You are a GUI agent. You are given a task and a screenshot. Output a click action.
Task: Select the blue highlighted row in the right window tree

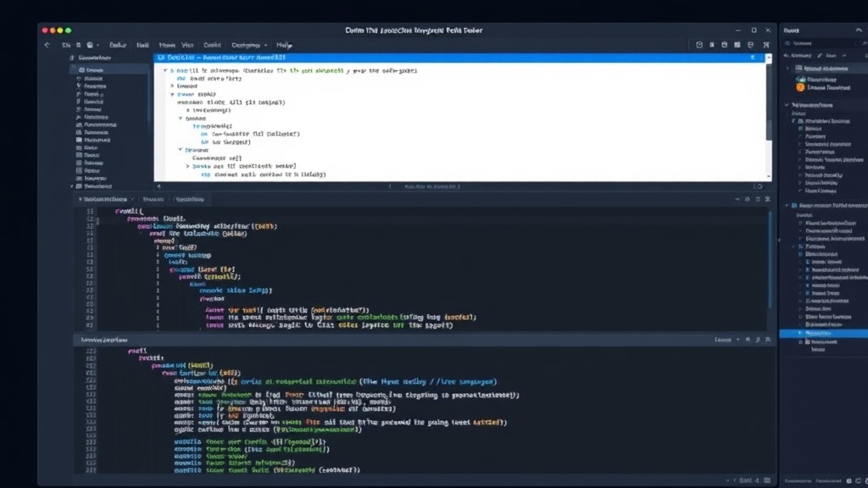(824, 333)
